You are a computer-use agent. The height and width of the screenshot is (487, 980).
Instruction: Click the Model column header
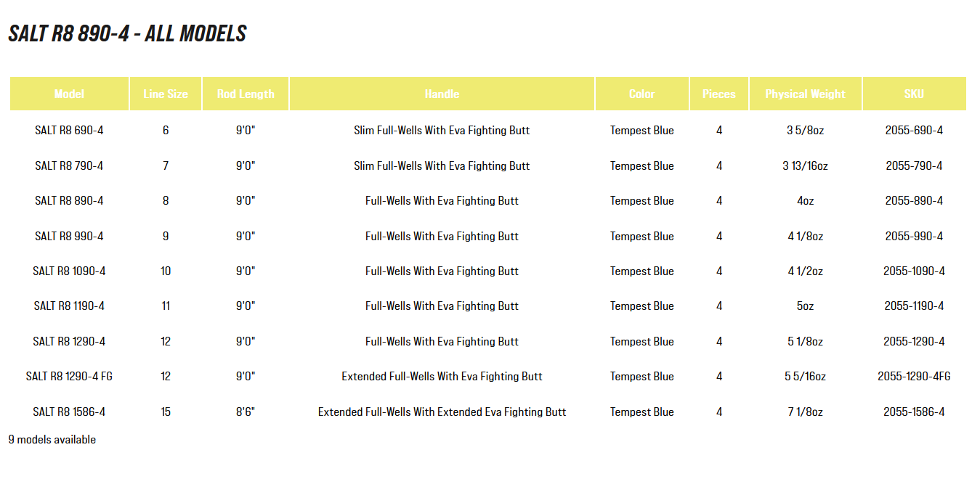69,94
